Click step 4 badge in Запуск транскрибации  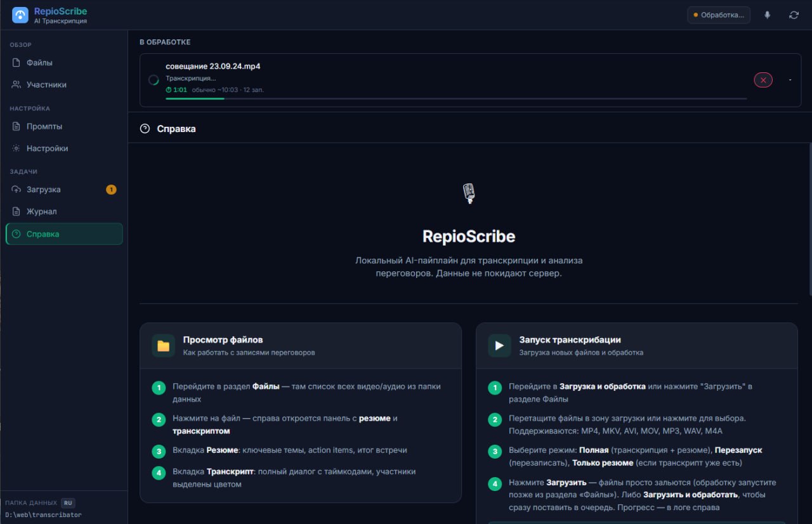(x=495, y=483)
